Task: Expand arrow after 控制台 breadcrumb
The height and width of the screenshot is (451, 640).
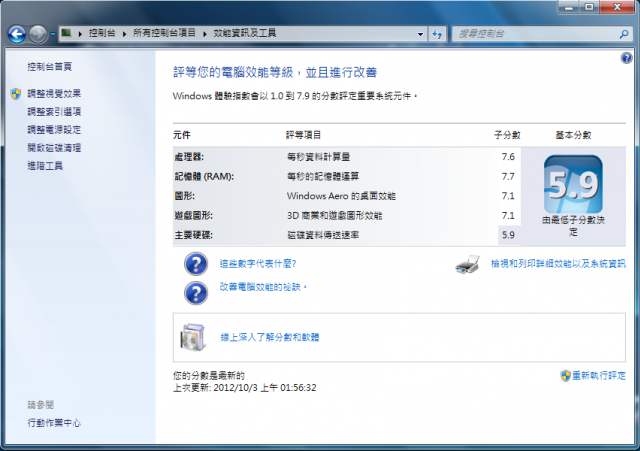Action: [124, 33]
